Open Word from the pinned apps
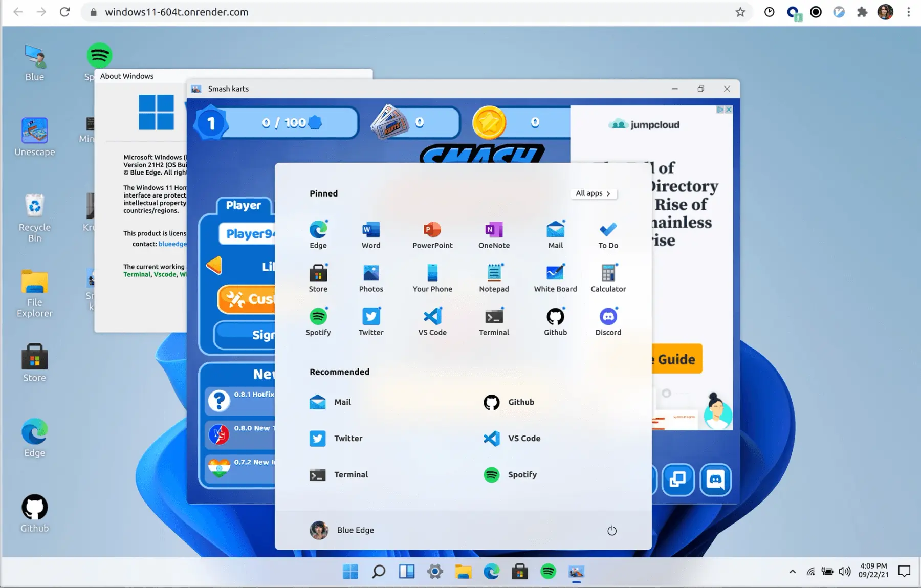The height and width of the screenshot is (588, 921). point(370,234)
